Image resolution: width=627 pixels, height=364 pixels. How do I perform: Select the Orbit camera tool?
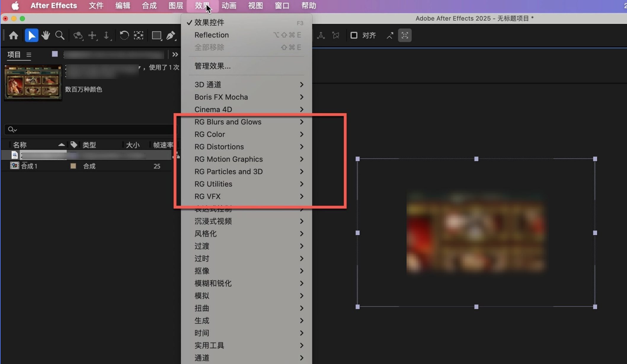pos(78,36)
